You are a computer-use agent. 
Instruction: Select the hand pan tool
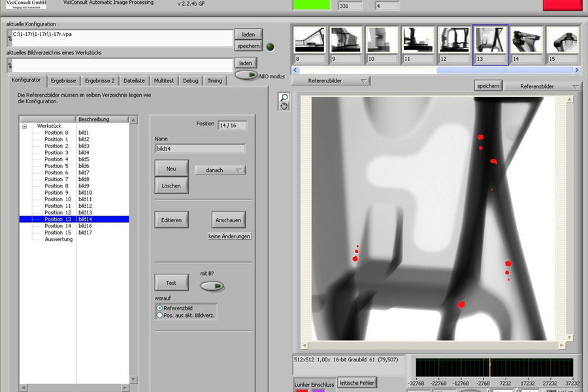coord(284,106)
